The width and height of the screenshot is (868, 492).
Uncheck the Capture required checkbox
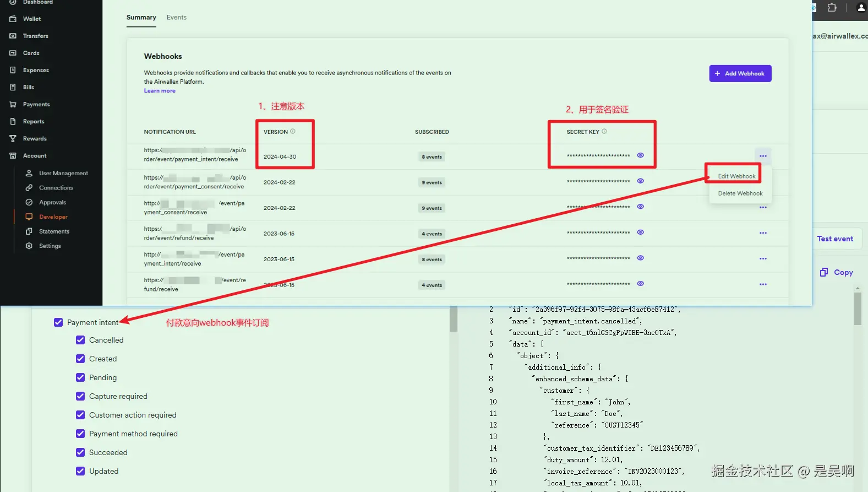80,396
